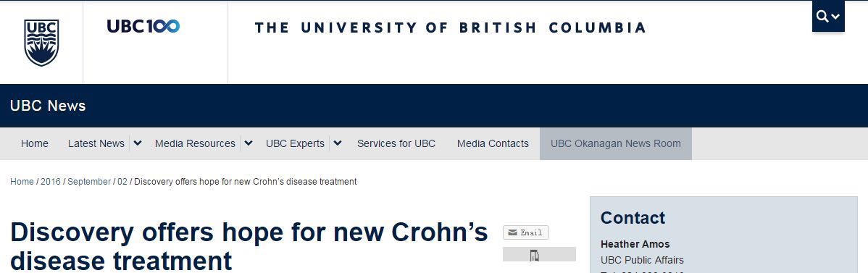The width and height of the screenshot is (868, 273).
Task: Follow the September breadcrumb link
Action: pos(89,182)
